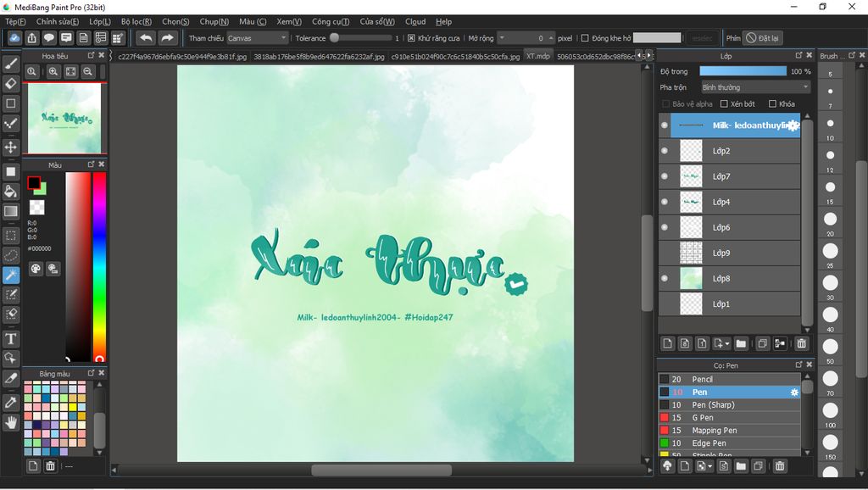The image size is (868, 490).
Task: Pick the Eyedropper tool
Action: 10,403
